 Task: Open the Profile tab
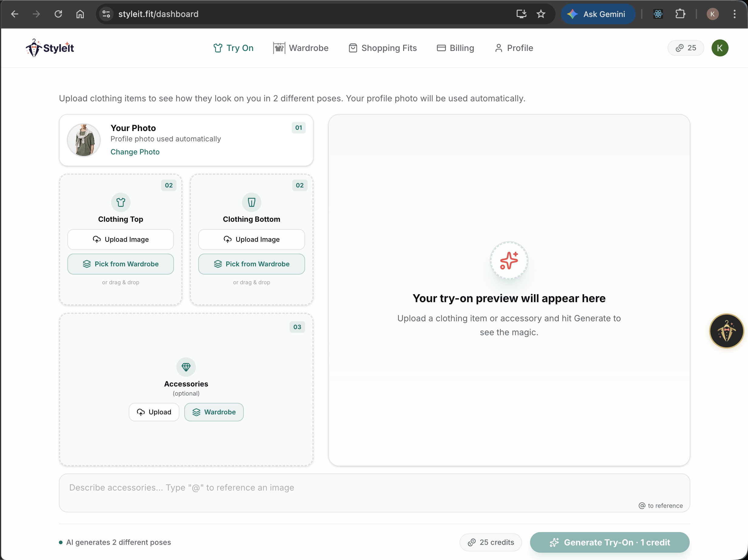pyautogui.click(x=514, y=48)
